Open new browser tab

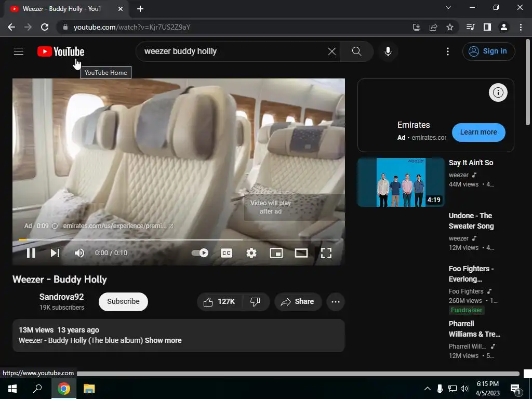coord(140,9)
